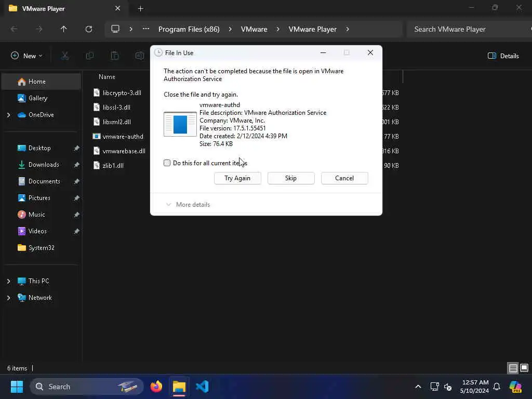Show hidden breadcrumb folders via ellipsis

coord(146,29)
